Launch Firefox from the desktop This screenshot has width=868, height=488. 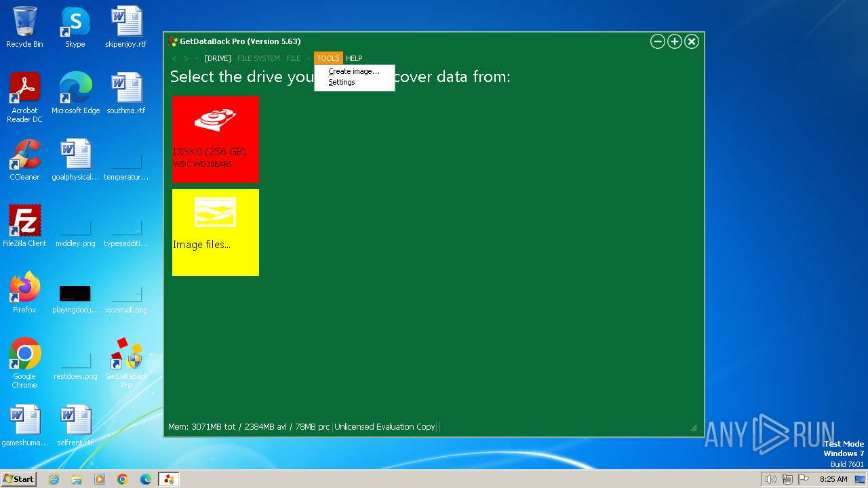[24, 293]
